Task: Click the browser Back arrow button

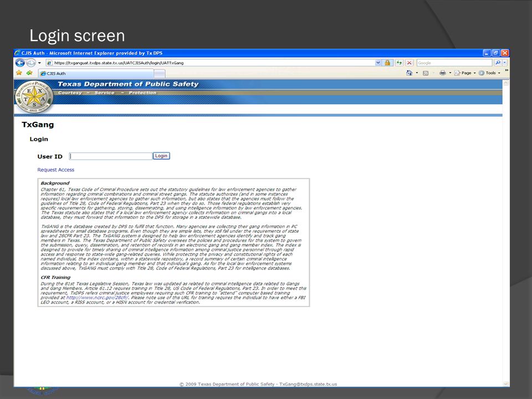Action: click(20, 63)
